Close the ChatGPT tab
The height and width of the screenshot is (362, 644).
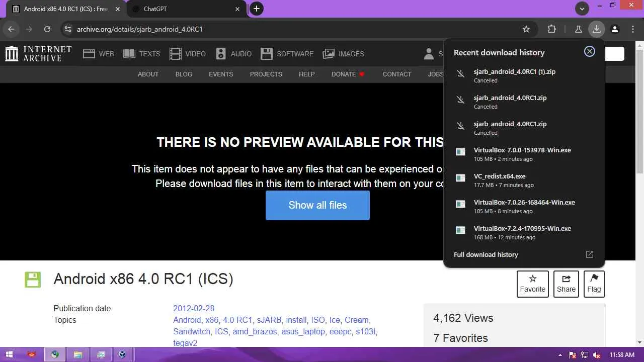point(237,9)
